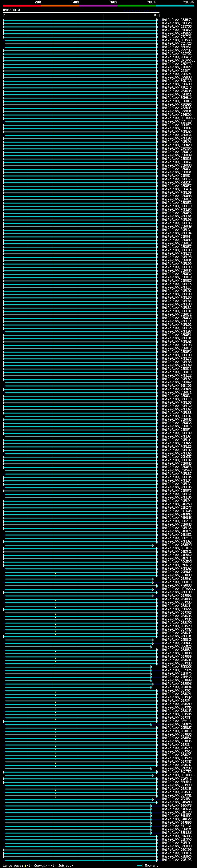Screen dimensions: 197x868
Task: Select the UniRef100_Q4D5X1 label
Action: point(177,551)
